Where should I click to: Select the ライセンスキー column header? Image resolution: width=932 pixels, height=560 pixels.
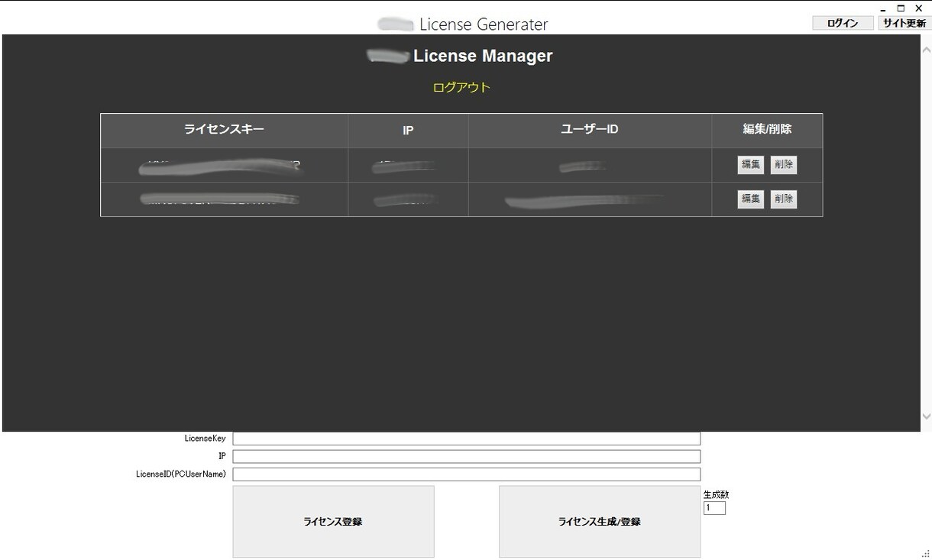[224, 130]
